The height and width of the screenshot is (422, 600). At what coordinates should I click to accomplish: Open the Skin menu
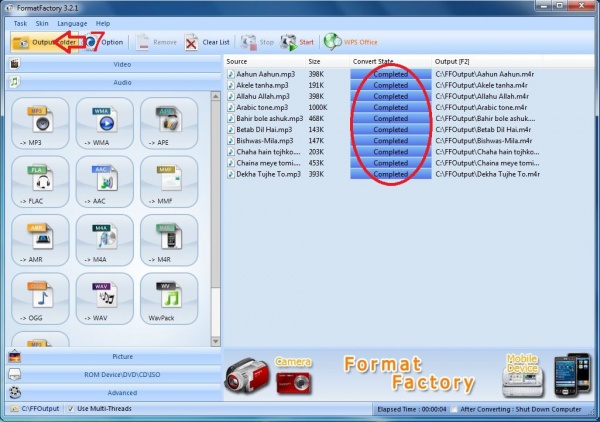(42, 23)
